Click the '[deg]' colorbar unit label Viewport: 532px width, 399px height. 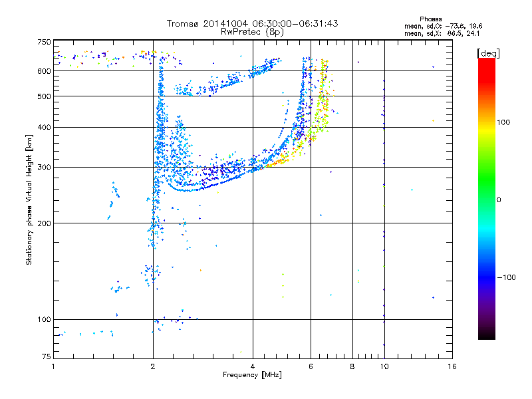488,53
